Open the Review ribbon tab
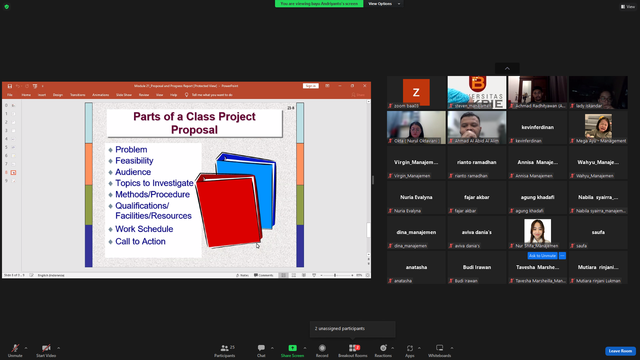 click(144, 95)
